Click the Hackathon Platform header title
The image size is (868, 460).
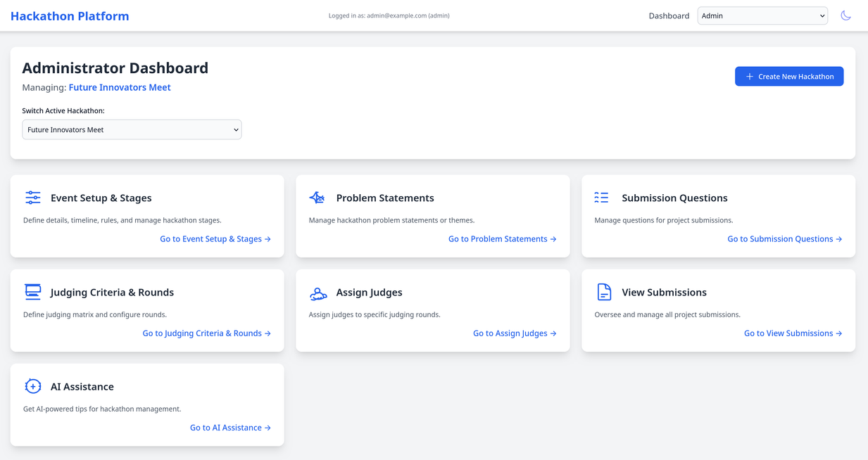pyautogui.click(x=69, y=15)
